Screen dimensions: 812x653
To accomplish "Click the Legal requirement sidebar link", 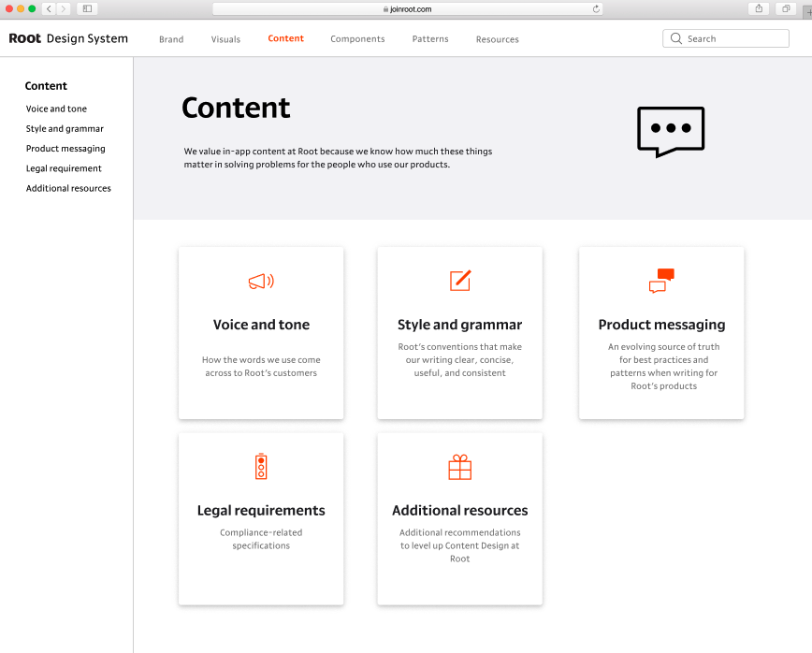I will pyautogui.click(x=64, y=168).
